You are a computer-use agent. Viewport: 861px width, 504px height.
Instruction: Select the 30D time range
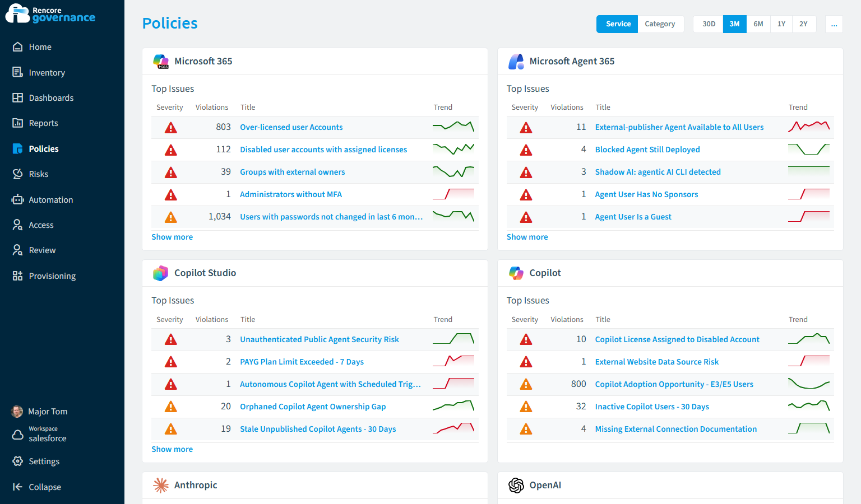pyautogui.click(x=709, y=24)
